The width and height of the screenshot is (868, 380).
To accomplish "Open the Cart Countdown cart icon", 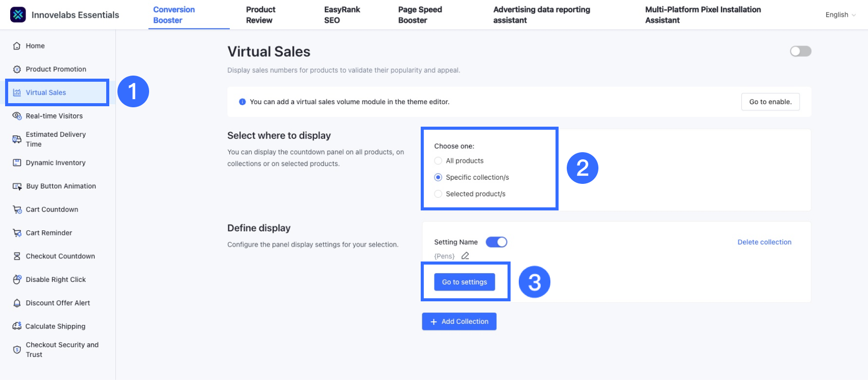I will (x=17, y=209).
